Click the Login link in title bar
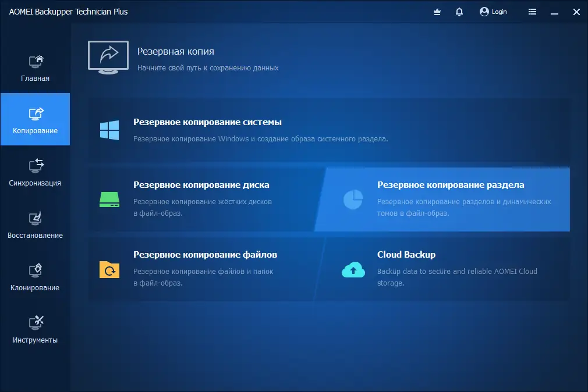The width and height of the screenshot is (588, 392). point(493,12)
